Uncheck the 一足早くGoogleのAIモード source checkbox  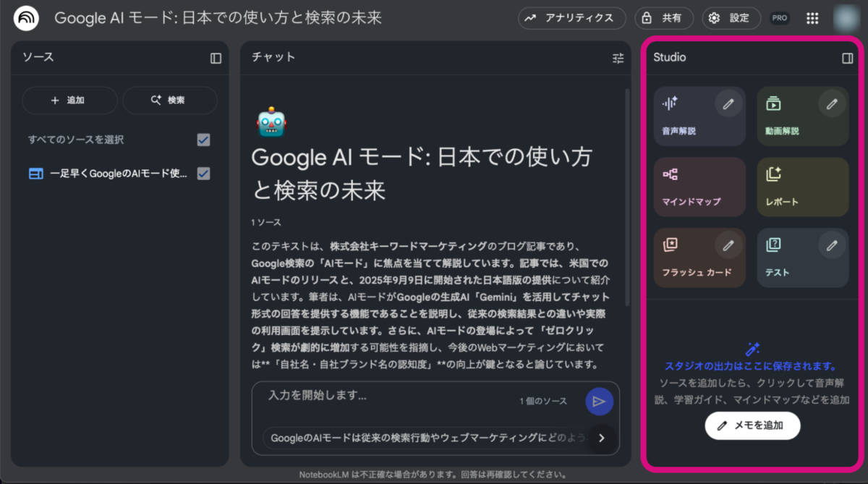coord(204,174)
